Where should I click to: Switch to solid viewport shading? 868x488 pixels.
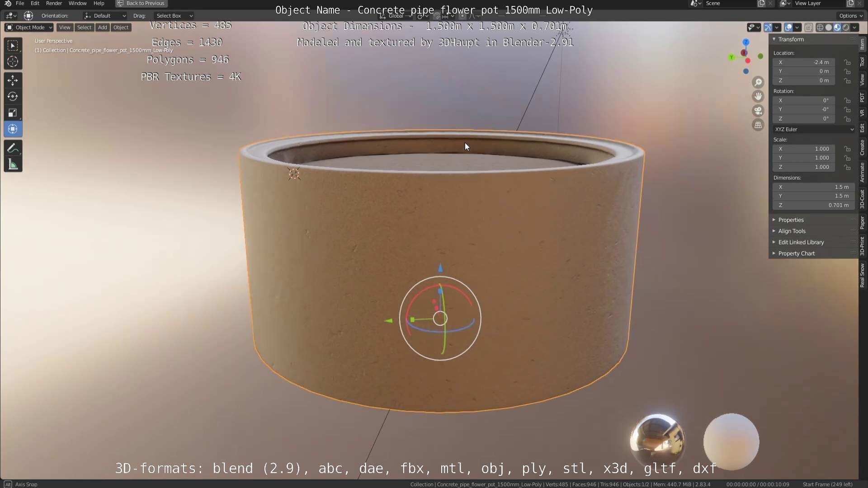click(x=829, y=28)
